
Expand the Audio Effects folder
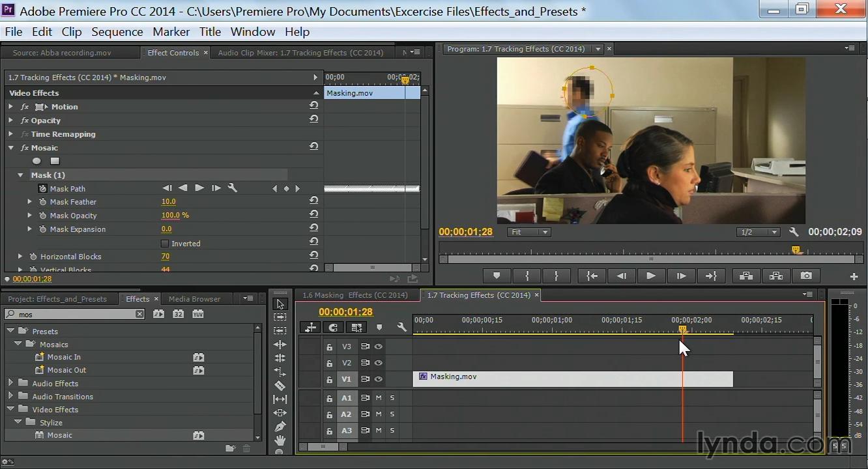(x=11, y=384)
